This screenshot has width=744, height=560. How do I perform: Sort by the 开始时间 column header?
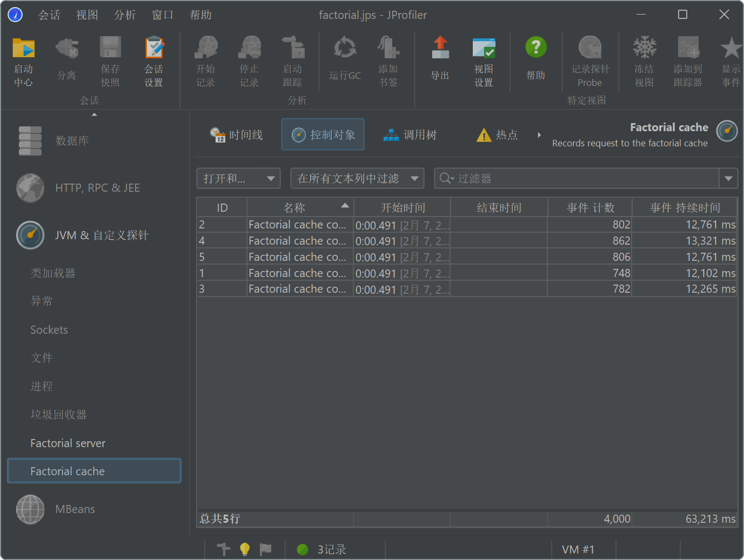click(402, 207)
